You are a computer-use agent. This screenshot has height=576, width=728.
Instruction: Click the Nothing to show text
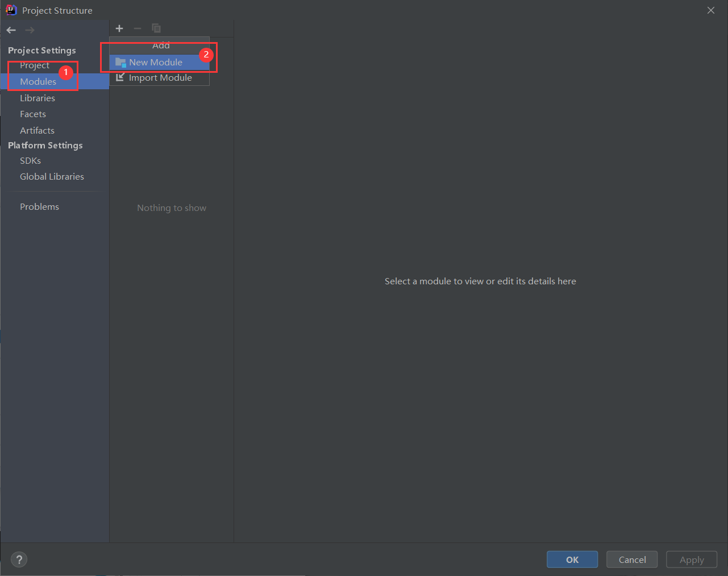tap(172, 208)
